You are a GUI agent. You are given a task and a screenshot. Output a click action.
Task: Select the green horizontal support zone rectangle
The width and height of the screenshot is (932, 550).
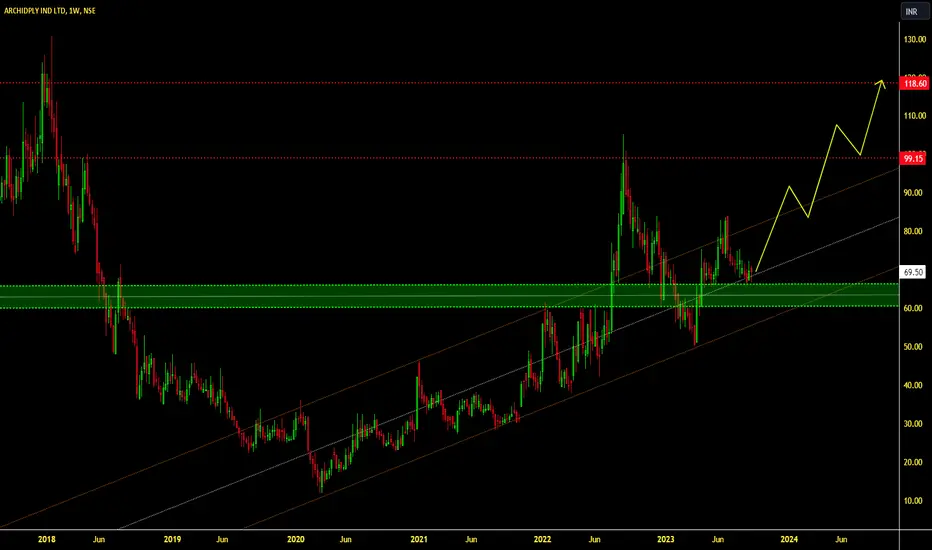(449, 296)
